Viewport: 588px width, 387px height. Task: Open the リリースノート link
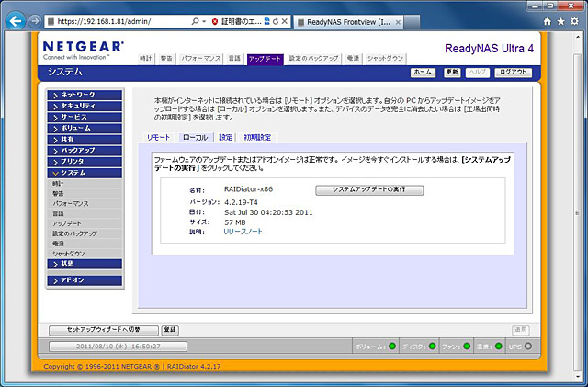243,233
